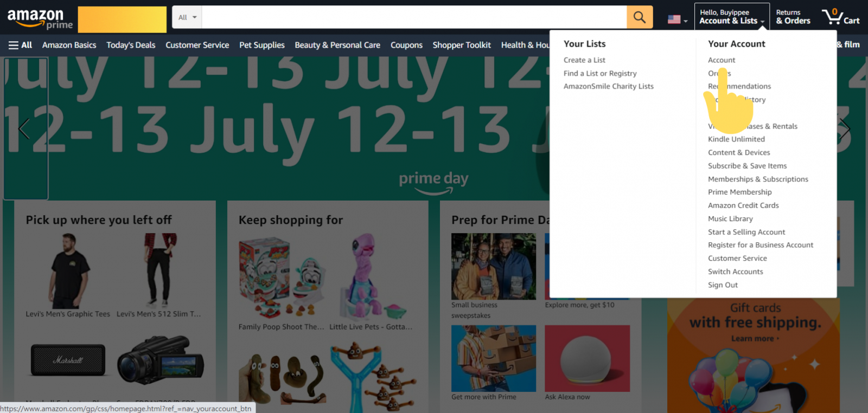Open Pet Supplies navigation item
This screenshot has height=413, width=868.
coord(262,45)
